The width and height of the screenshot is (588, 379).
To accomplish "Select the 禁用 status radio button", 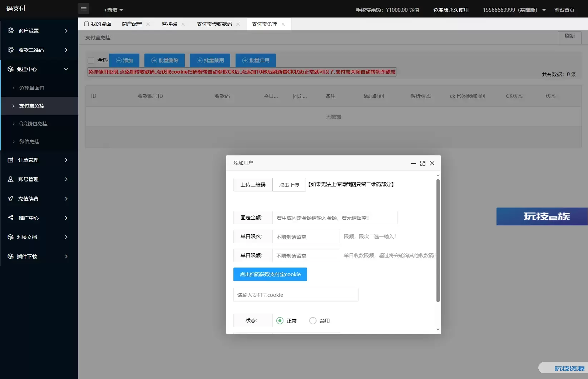I will (x=313, y=321).
